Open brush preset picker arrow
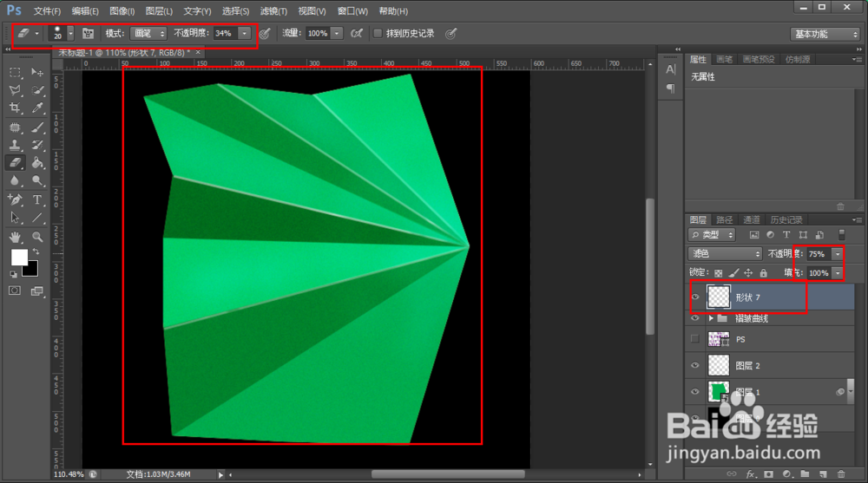This screenshot has height=483, width=868. coord(70,33)
